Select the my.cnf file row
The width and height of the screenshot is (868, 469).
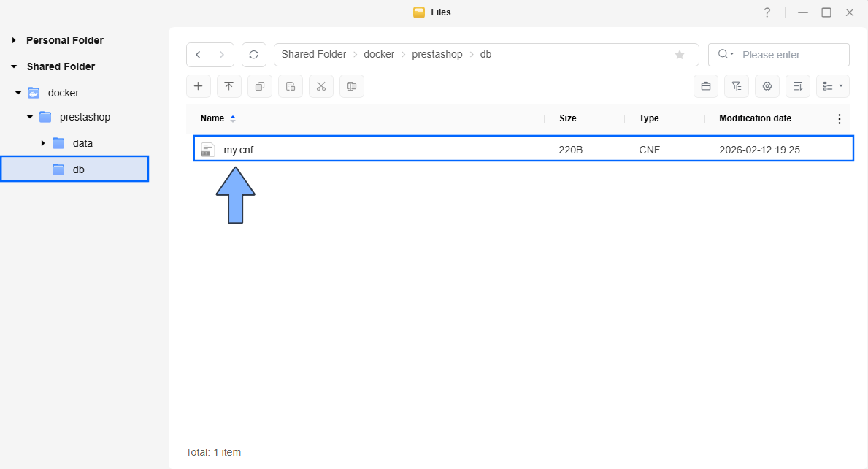[x=523, y=150]
